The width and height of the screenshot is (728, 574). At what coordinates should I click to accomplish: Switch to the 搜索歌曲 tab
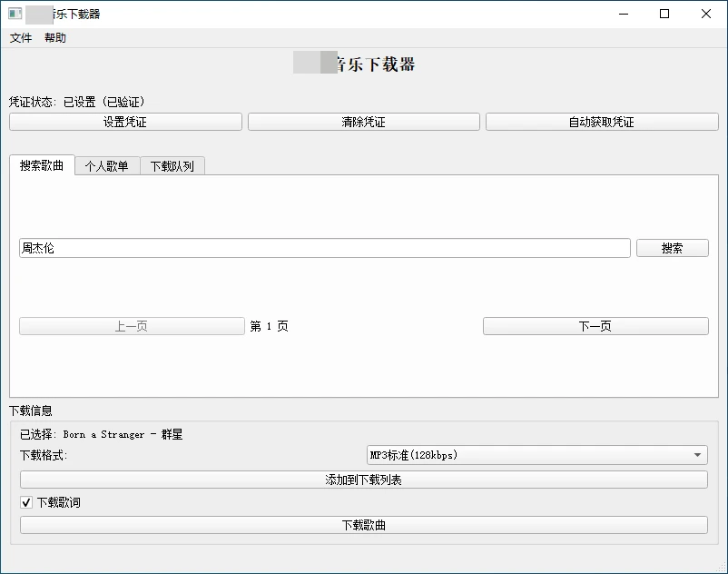click(x=42, y=165)
